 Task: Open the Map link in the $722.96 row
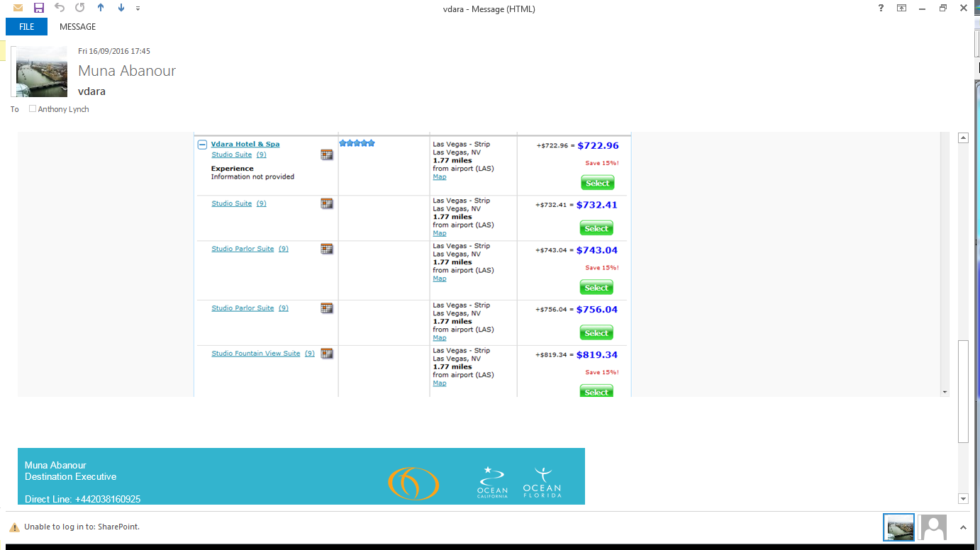click(440, 177)
